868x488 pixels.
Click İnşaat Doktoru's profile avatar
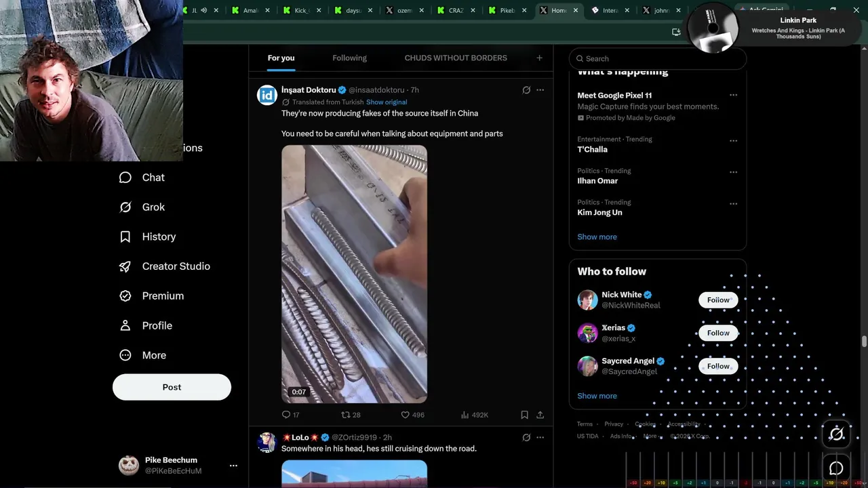point(267,95)
